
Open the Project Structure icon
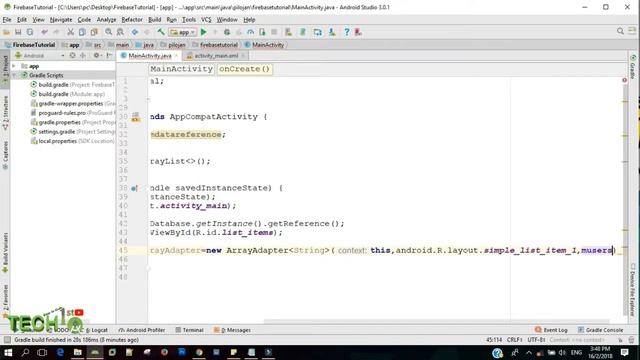click(318, 32)
